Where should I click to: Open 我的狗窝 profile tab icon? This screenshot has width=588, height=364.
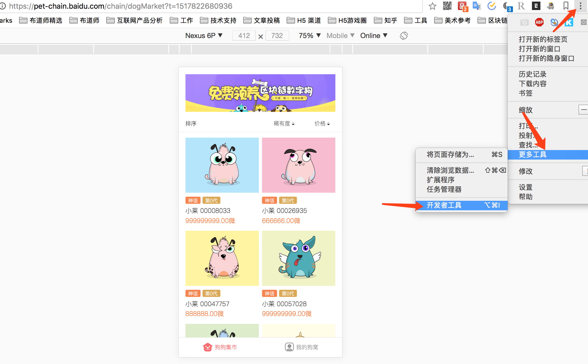tap(289, 347)
